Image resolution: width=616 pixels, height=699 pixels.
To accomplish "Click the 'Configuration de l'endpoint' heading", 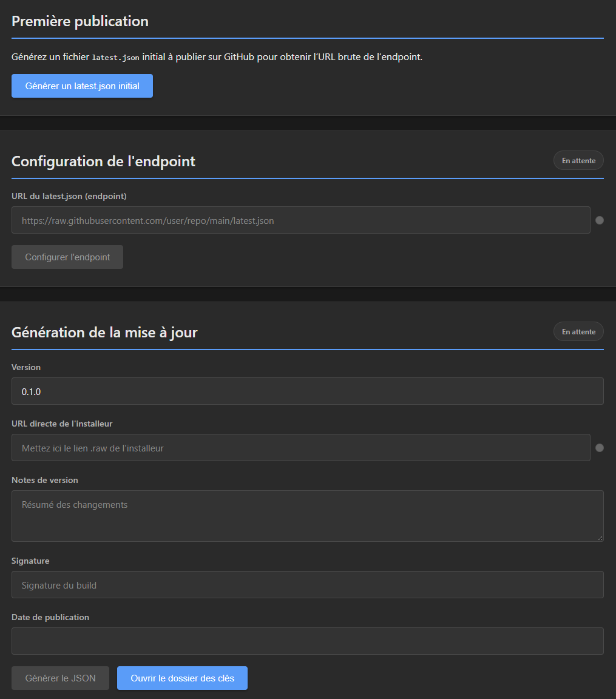I will pyautogui.click(x=103, y=161).
